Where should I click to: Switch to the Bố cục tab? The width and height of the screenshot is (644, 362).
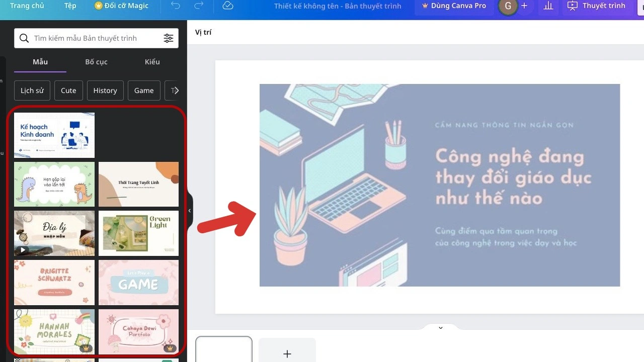[96, 62]
